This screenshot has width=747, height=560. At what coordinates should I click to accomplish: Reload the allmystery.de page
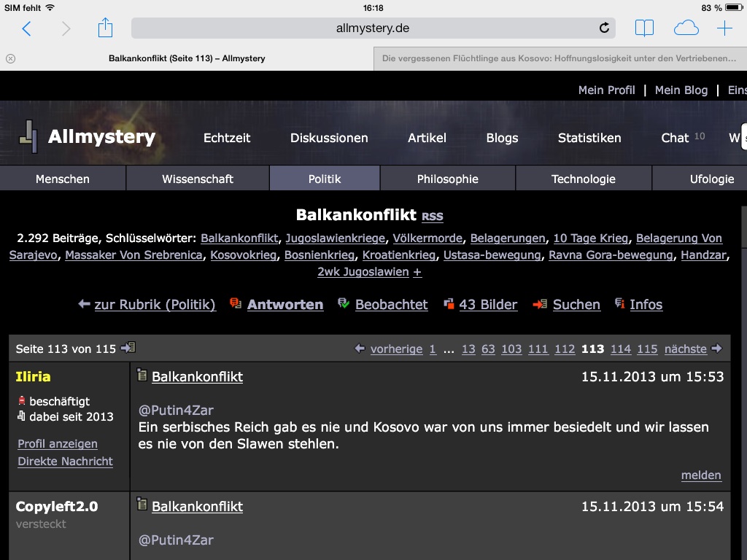604,28
